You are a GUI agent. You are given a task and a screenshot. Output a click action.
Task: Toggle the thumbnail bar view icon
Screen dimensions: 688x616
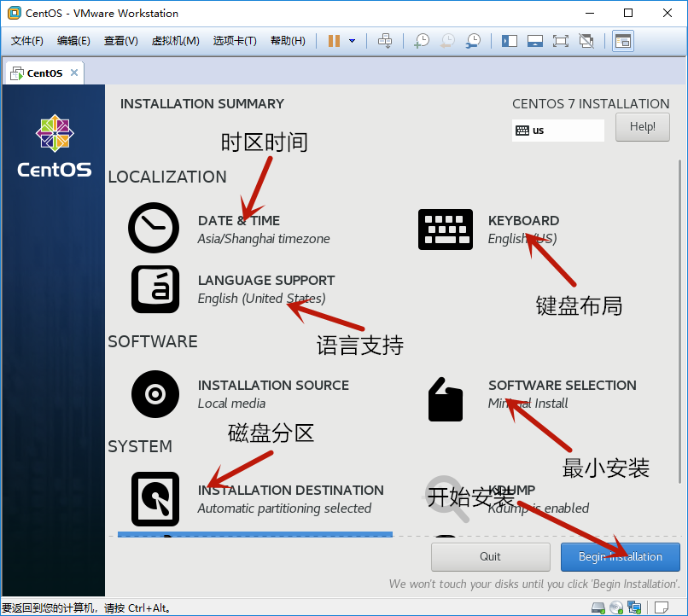(535, 41)
